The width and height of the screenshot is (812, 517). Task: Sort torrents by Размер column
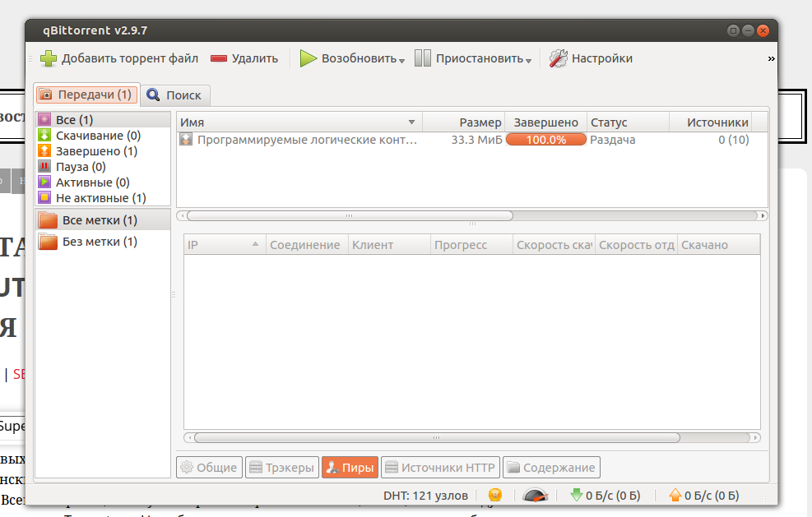click(x=463, y=122)
